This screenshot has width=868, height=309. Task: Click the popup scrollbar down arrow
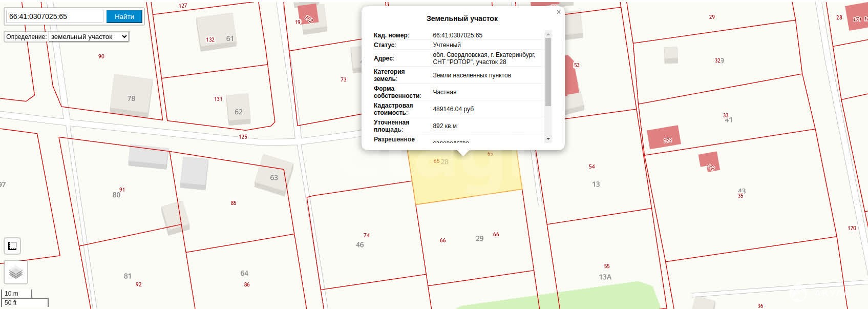[548, 139]
